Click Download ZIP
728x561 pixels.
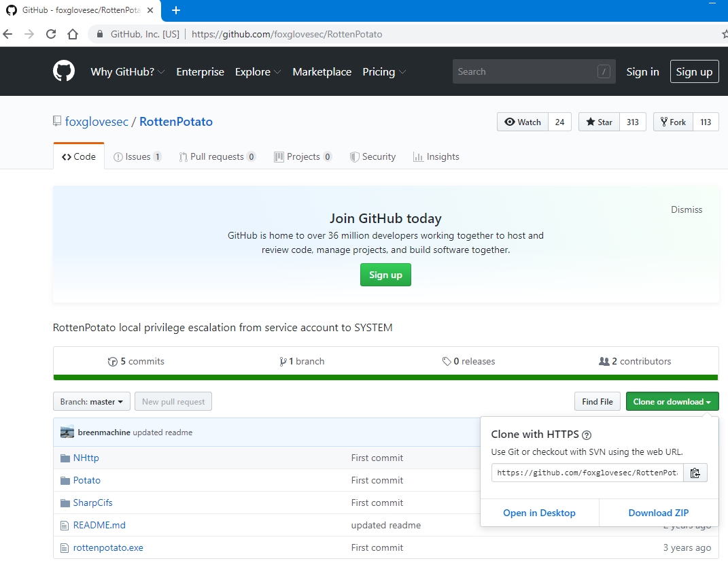[659, 513]
